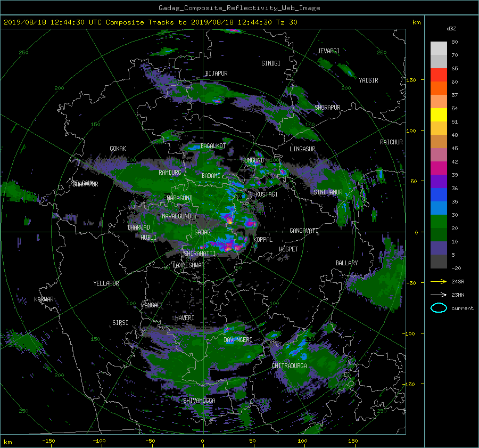The height and width of the screenshot is (448, 479).
Task: Click the CHITRADURGA city label
Action: pyautogui.click(x=289, y=366)
